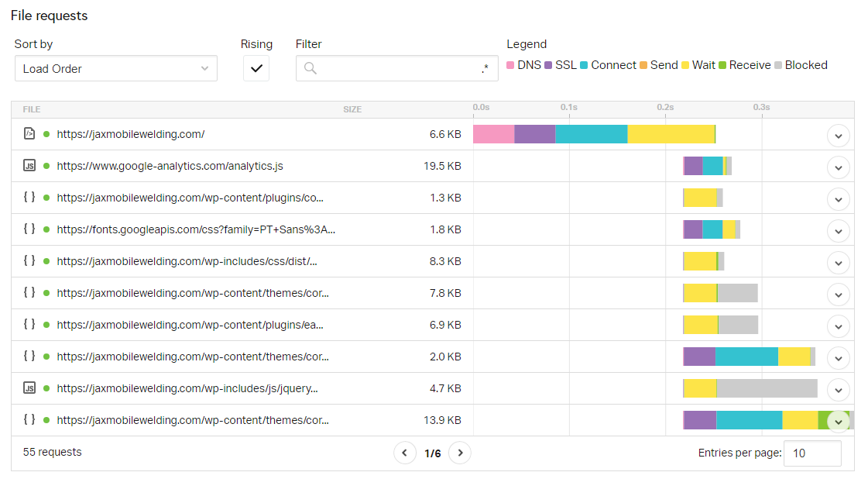Image resolution: width=868 pixels, height=479 pixels.
Task: Click the 1/6 page indicator
Action: (x=432, y=453)
